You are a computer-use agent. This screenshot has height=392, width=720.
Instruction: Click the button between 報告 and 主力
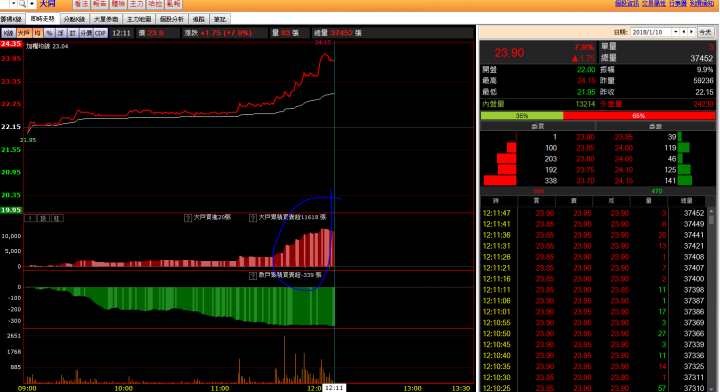pyautogui.click(x=118, y=4)
